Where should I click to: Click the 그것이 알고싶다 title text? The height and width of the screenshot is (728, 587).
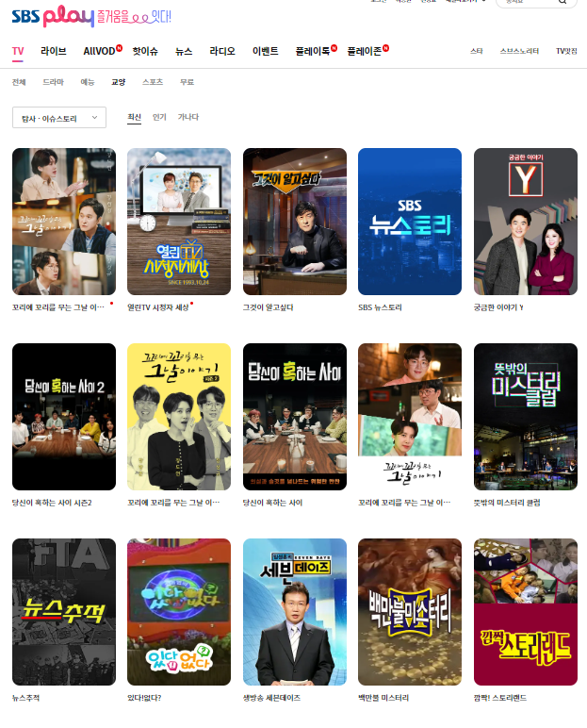tap(269, 307)
